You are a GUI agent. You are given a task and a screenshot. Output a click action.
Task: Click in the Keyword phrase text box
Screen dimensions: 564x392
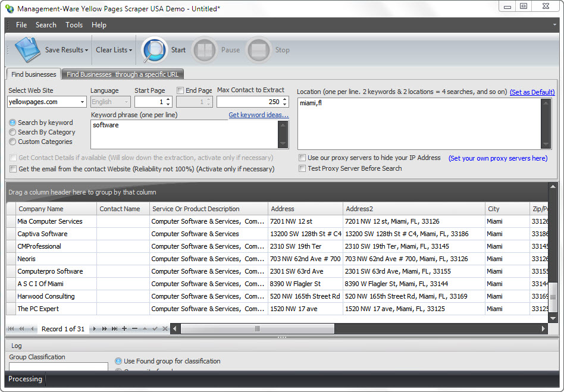[184, 134]
